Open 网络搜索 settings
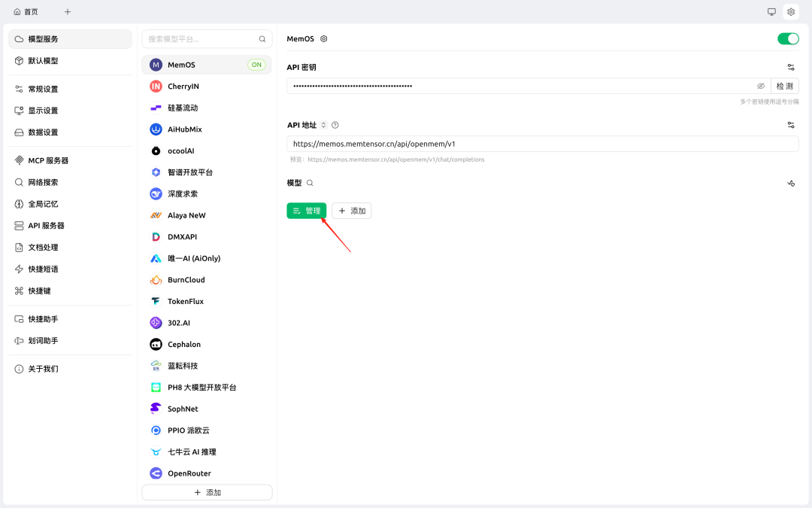 click(71, 182)
